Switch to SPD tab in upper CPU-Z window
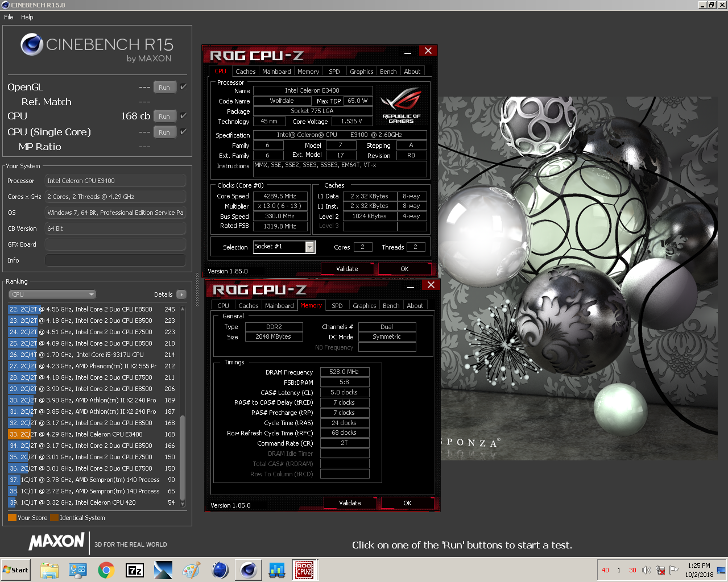This screenshot has width=728, height=582. coord(334,72)
